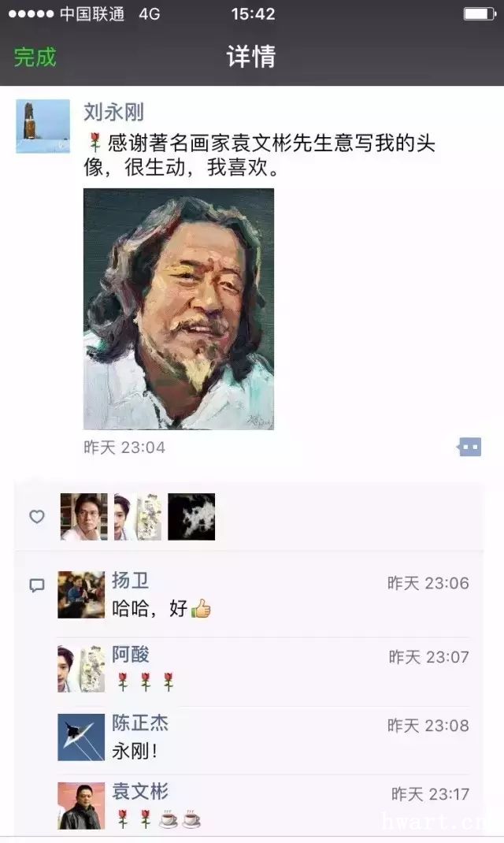Image resolution: width=504 pixels, height=843 pixels.
Task: View first liker's avatar with glasses
Action: [x=83, y=517]
